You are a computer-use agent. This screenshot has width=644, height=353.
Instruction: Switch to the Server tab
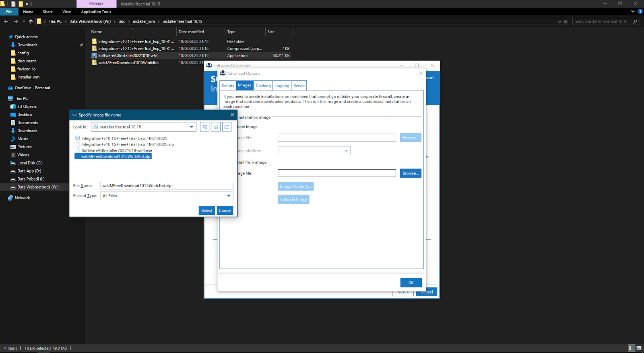click(x=299, y=86)
